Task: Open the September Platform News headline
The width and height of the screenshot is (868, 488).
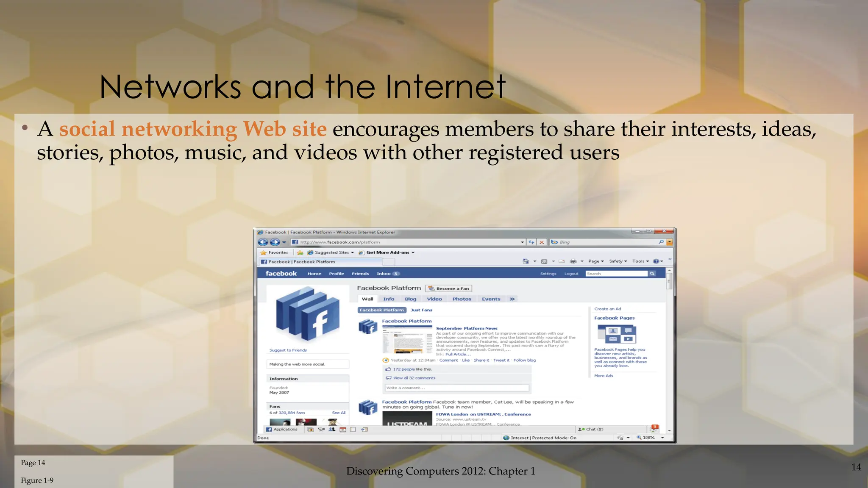Action: point(467,328)
